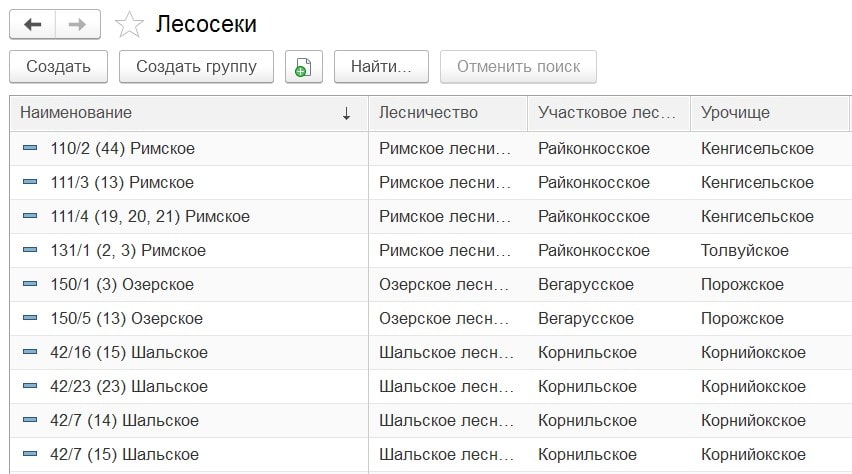
Task: Go forward with the right arrow button
Action: click(x=78, y=24)
